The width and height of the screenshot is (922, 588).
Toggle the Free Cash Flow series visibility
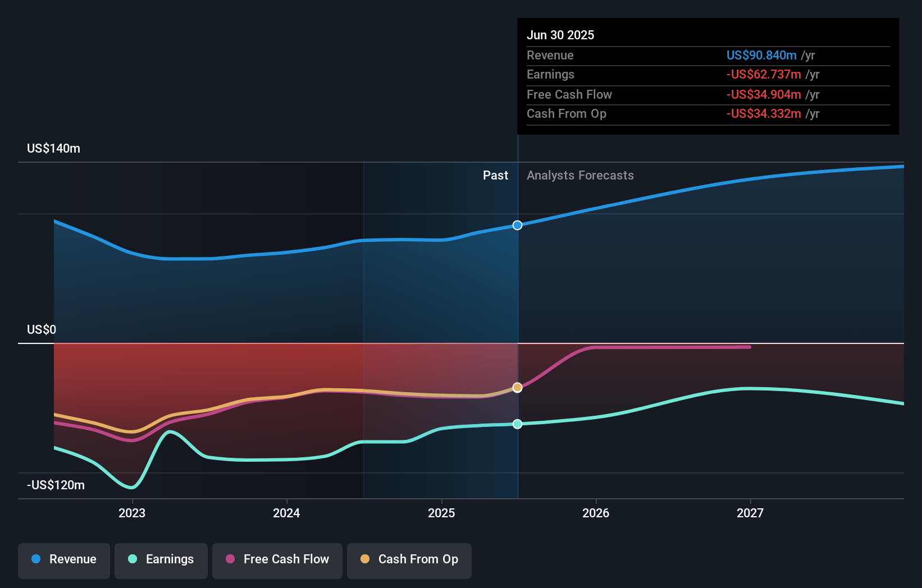[277, 561]
